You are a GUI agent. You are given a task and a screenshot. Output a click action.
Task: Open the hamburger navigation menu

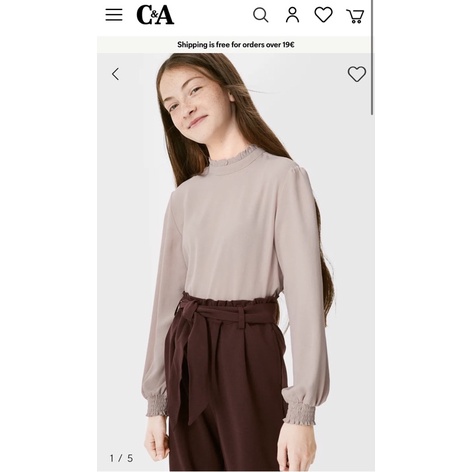coord(114,15)
